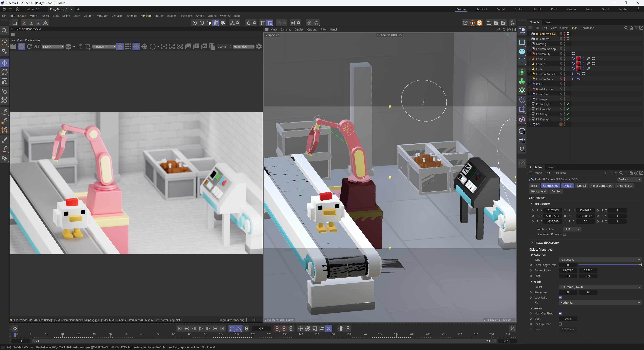
Task: Click the Cube primitive icon
Action: click(x=522, y=51)
